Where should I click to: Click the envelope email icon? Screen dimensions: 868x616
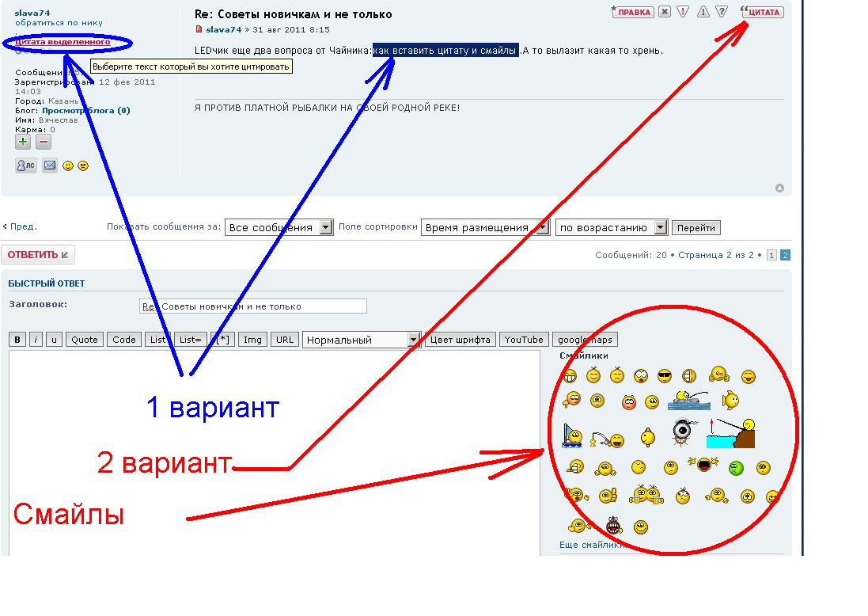pyautogui.click(x=49, y=165)
